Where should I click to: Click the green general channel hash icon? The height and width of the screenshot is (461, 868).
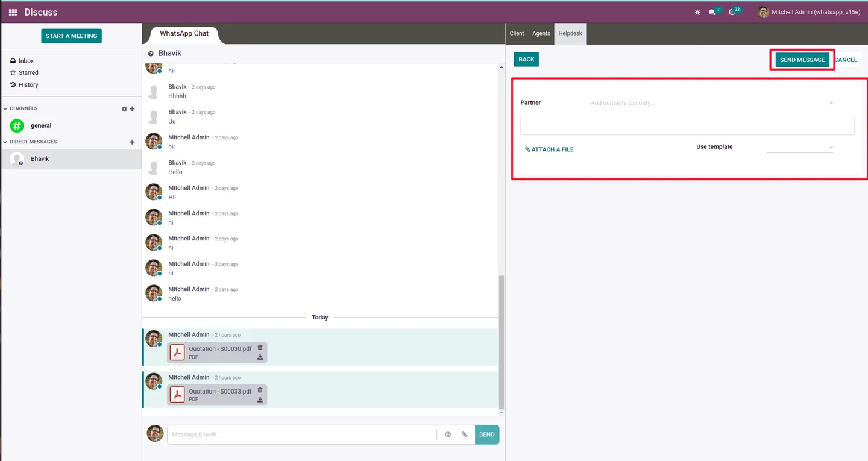click(x=17, y=125)
